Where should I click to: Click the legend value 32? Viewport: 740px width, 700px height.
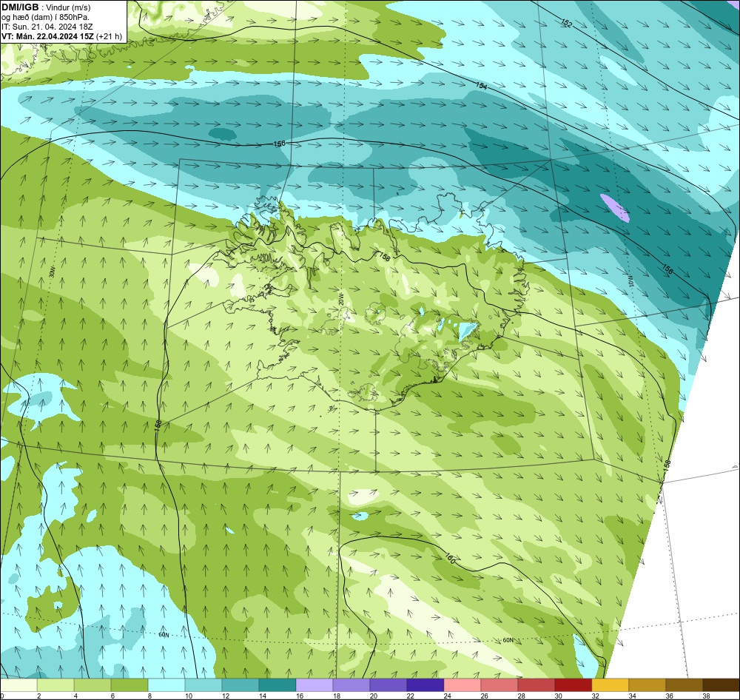coord(596,696)
